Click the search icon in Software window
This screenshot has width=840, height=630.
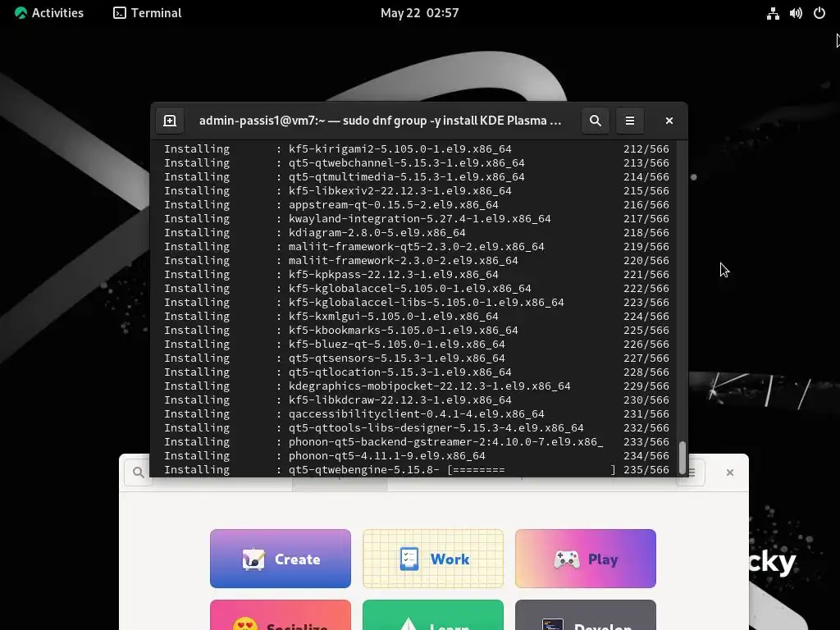point(138,472)
